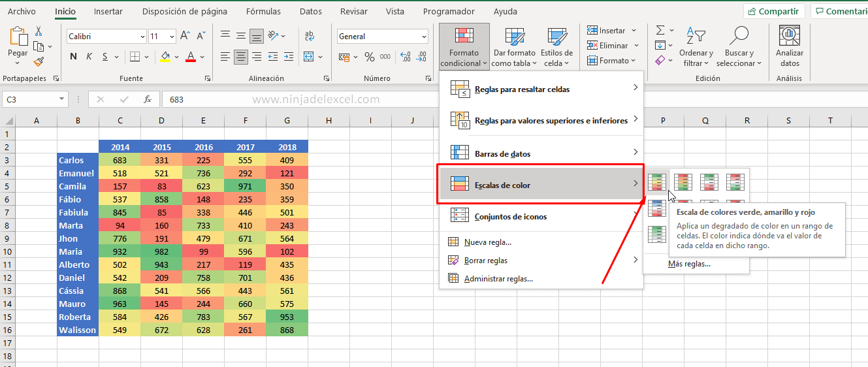This screenshot has height=367, width=868.
Task: Click the wrap text icon
Action: 310,37
